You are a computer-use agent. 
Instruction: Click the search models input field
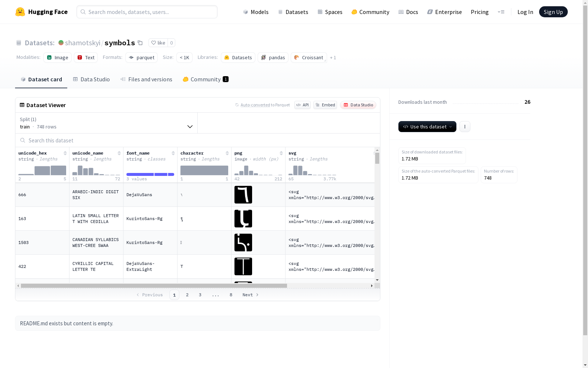tap(147, 12)
